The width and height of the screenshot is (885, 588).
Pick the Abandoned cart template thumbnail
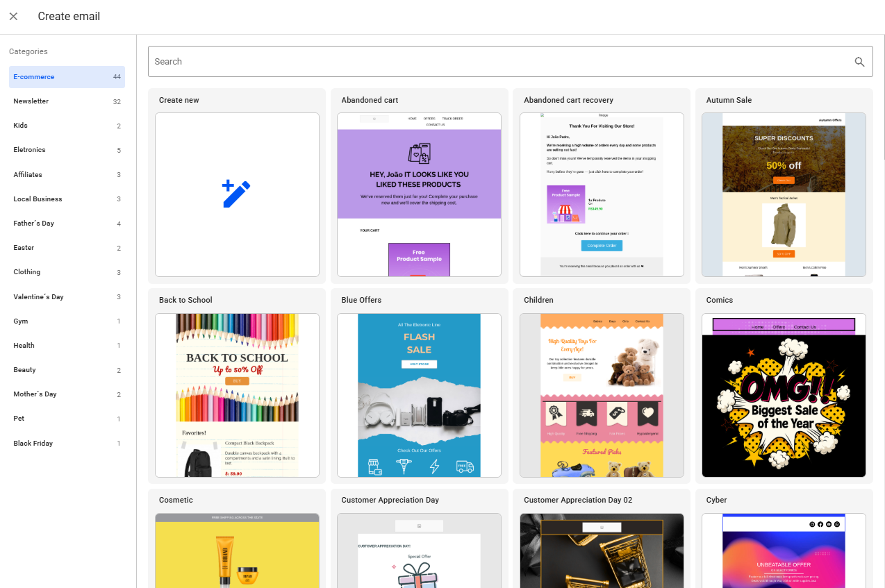419,194
